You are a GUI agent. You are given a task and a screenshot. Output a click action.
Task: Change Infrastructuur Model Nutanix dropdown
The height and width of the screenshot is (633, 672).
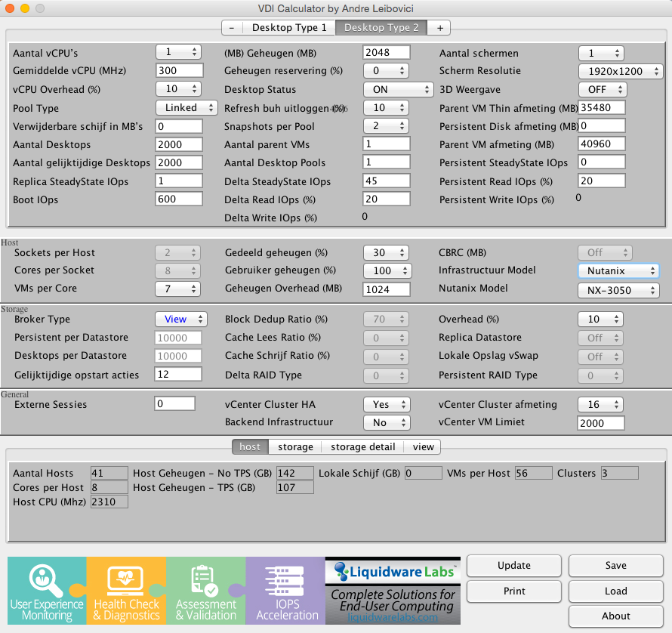pyautogui.click(x=618, y=270)
